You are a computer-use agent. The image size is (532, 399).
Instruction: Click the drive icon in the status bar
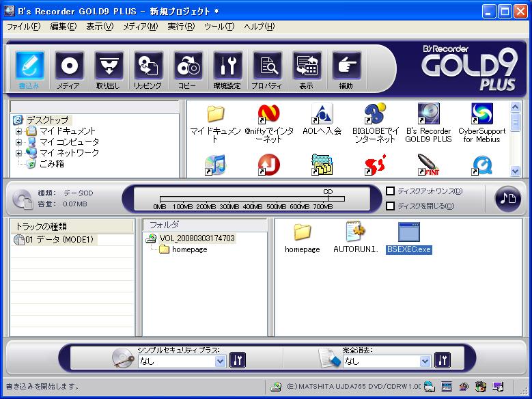(276, 387)
